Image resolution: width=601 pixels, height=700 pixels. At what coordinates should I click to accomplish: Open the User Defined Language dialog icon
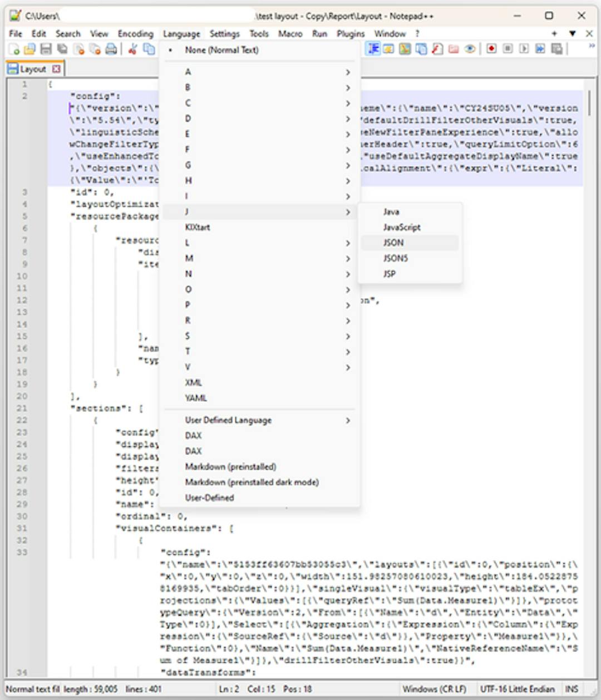[389, 49]
